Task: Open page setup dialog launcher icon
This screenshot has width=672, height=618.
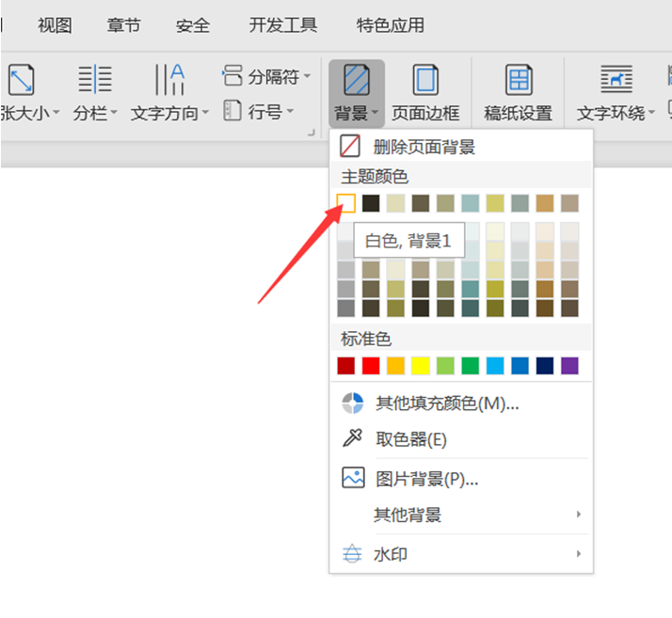Action: 312,133
